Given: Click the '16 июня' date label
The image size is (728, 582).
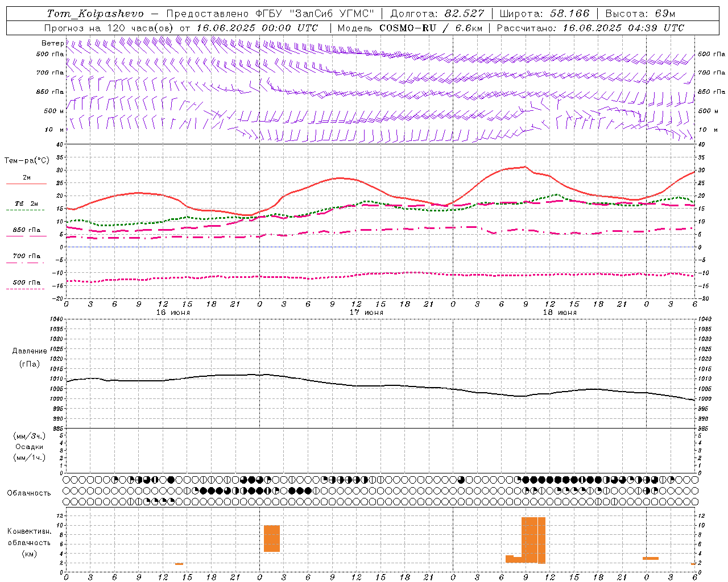Looking at the screenshot, I should pos(173,313).
